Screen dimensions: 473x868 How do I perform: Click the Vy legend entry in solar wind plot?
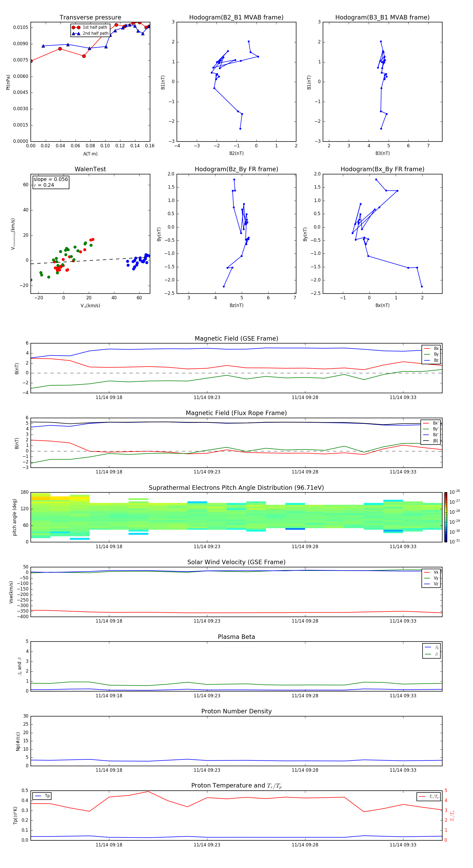click(431, 578)
